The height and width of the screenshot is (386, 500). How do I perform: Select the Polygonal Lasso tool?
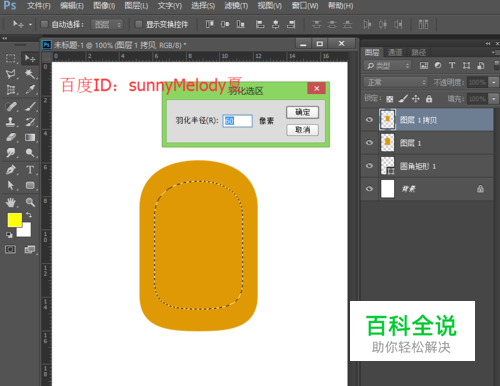(11, 74)
